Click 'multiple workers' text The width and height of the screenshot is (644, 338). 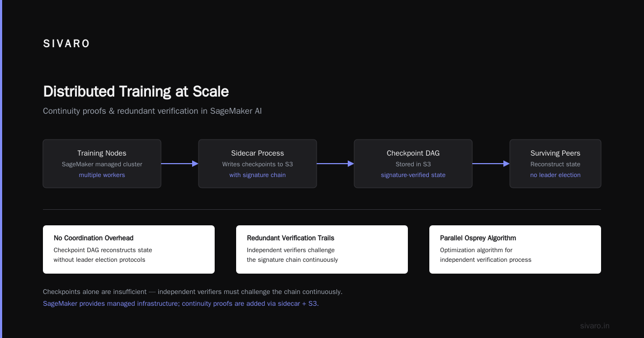pyautogui.click(x=102, y=175)
